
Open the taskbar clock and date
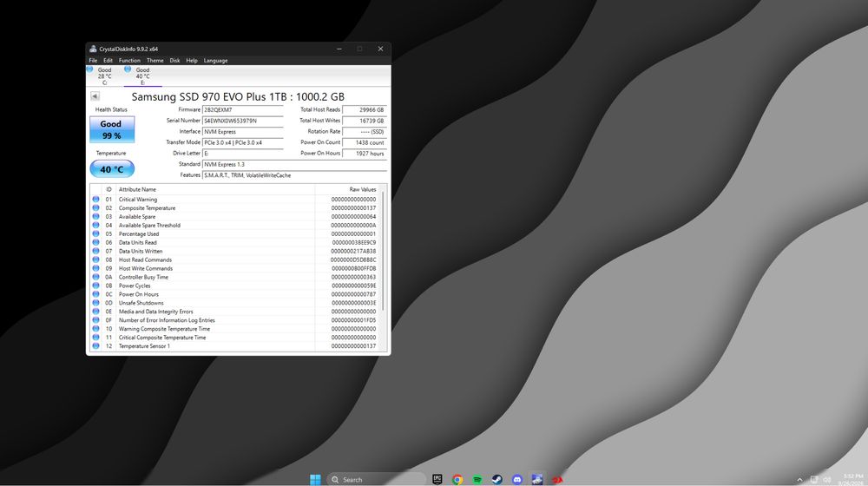(853, 479)
